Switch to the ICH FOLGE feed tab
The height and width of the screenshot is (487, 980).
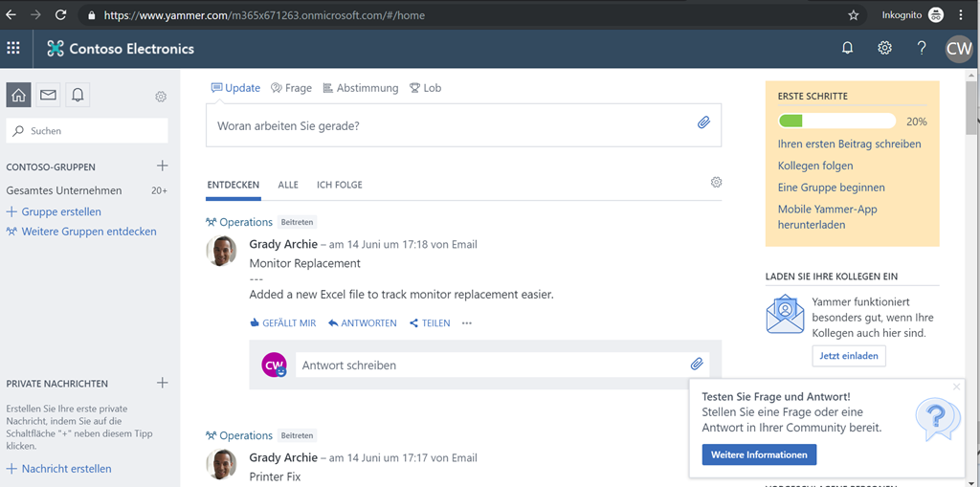[x=340, y=185]
